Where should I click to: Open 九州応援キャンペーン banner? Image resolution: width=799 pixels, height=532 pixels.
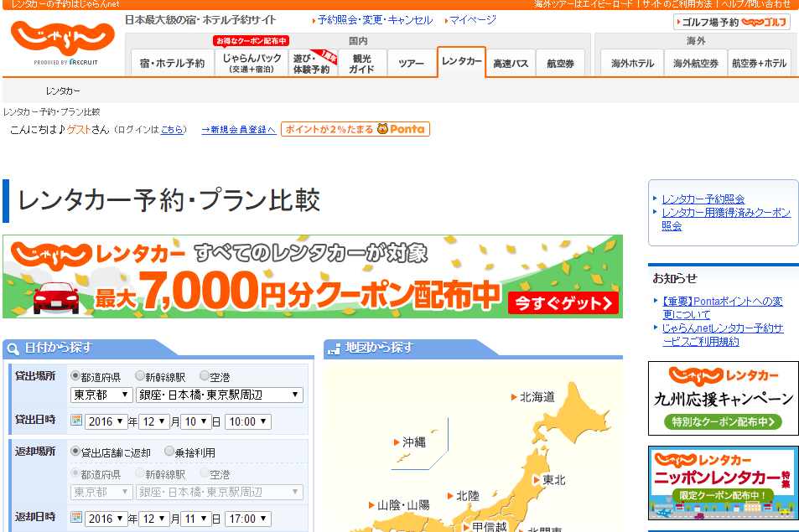[723, 399]
